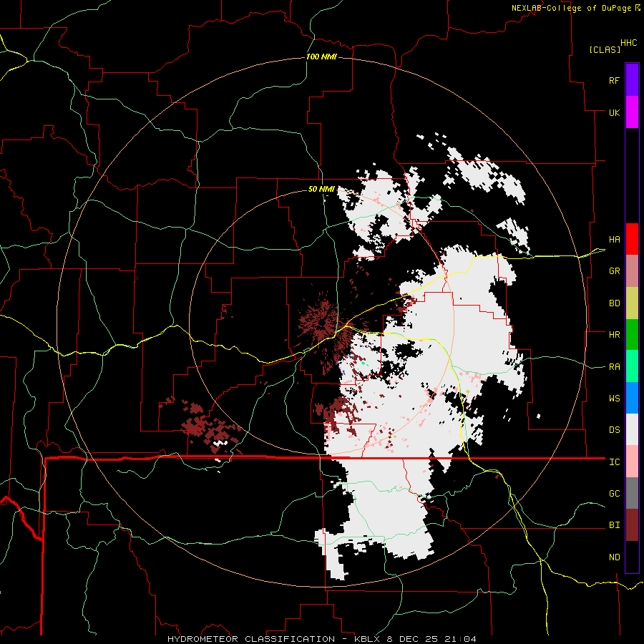Click the HR green legend swatch
Viewport: 644px width, 644px height.
click(x=632, y=335)
